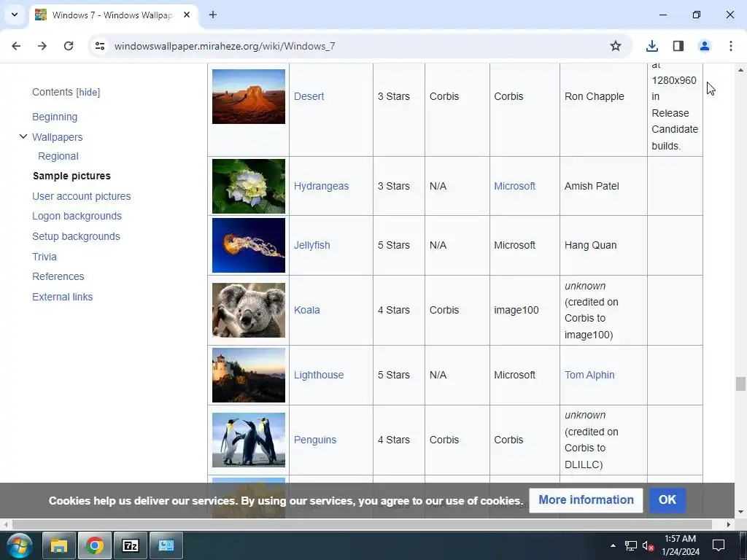This screenshot has width=747, height=560.
Task: Click More information on cookie banner
Action: 586,500
